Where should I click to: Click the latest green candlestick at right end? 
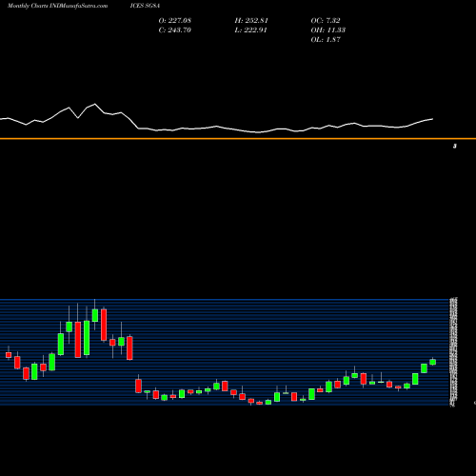tap(433, 362)
